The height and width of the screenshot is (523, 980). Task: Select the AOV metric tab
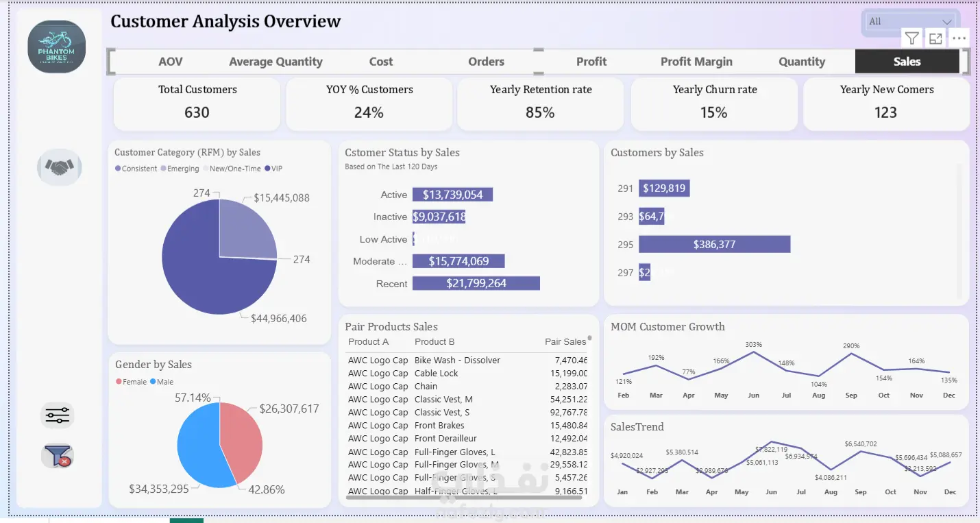[171, 62]
